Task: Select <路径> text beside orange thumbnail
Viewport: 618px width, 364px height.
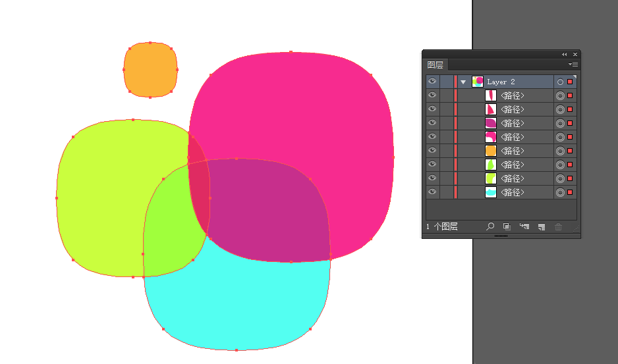Action: click(x=513, y=151)
